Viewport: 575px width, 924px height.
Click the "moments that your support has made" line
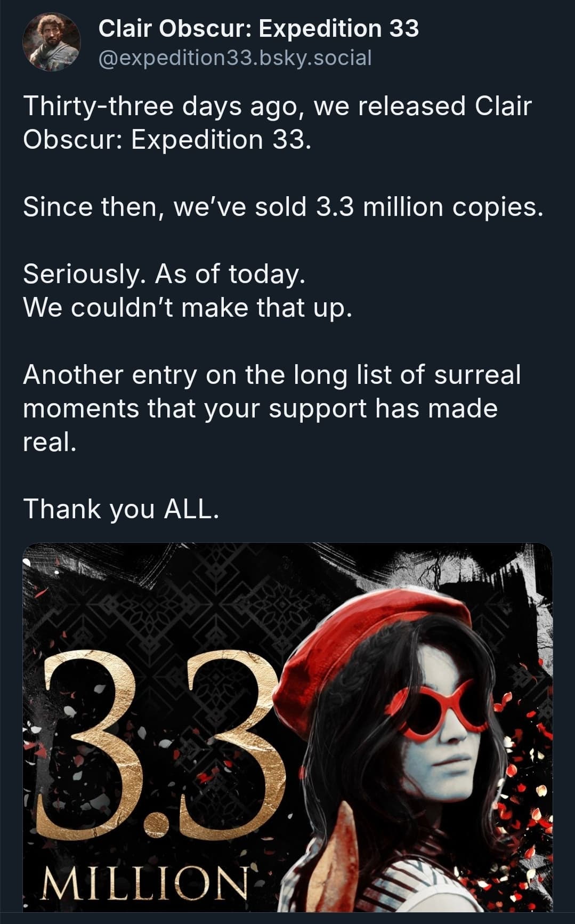point(260,408)
